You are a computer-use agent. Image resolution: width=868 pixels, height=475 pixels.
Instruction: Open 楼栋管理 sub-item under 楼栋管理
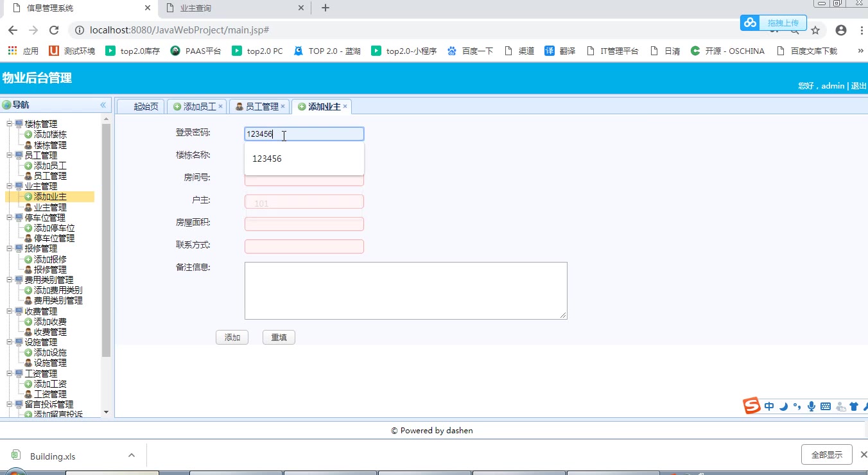click(x=50, y=145)
